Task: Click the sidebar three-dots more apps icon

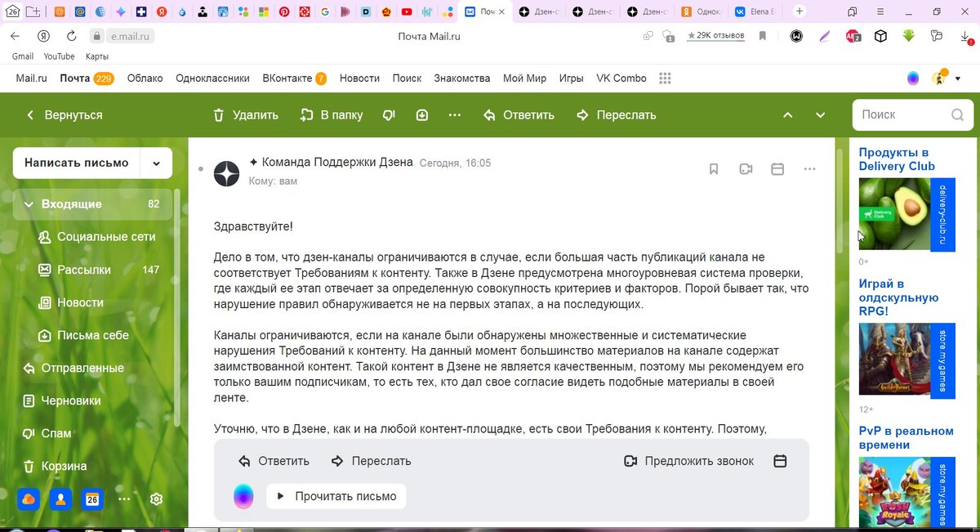Action: pyautogui.click(x=124, y=498)
